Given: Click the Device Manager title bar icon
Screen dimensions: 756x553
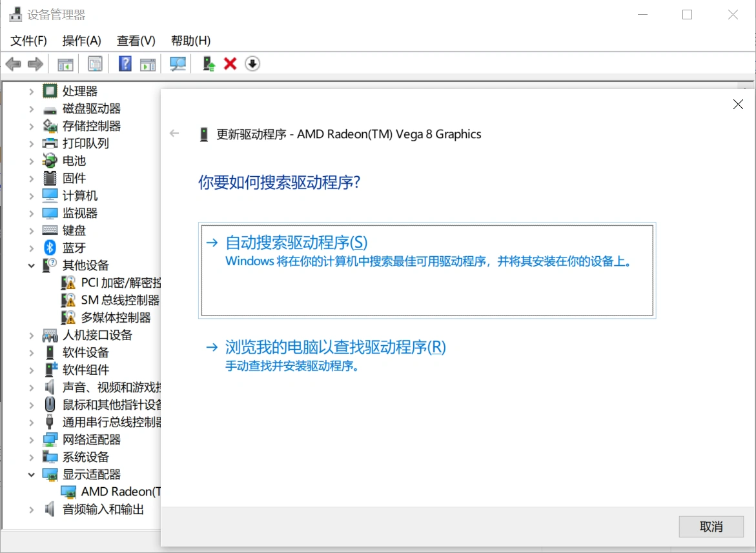Looking at the screenshot, I should pos(15,14).
